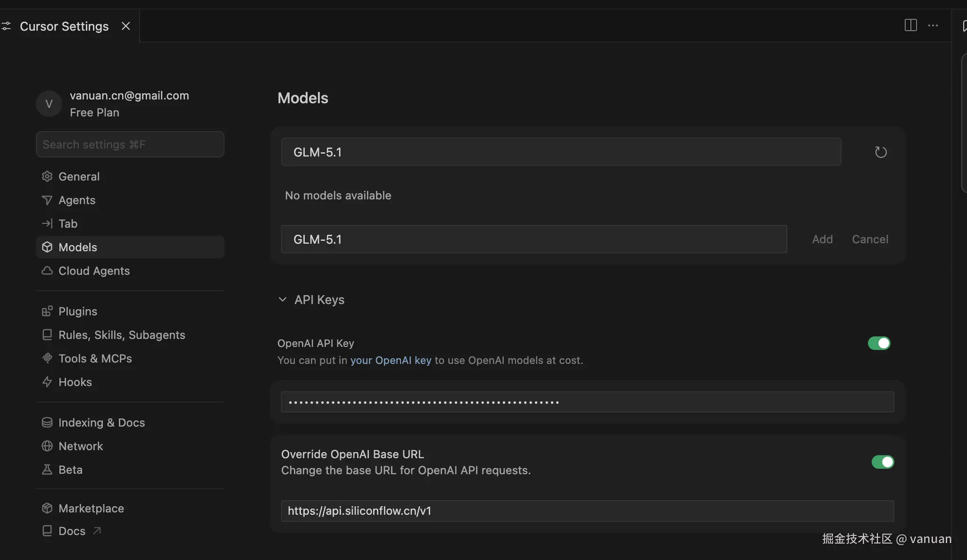Image resolution: width=967 pixels, height=560 pixels.
Task: Click the General gear icon
Action: [47, 176]
